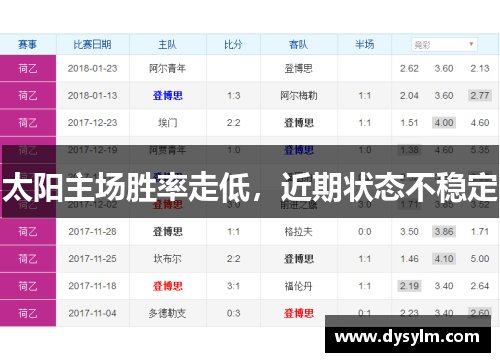The height and width of the screenshot is (362, 500).
Task: Click the date 2017-11-25
Action: 92,259
